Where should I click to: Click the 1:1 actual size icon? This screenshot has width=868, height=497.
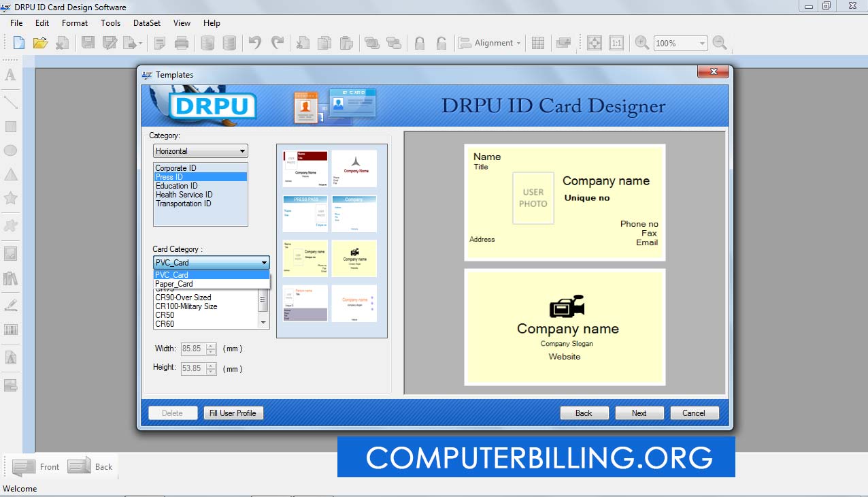[x=616, y=43]
